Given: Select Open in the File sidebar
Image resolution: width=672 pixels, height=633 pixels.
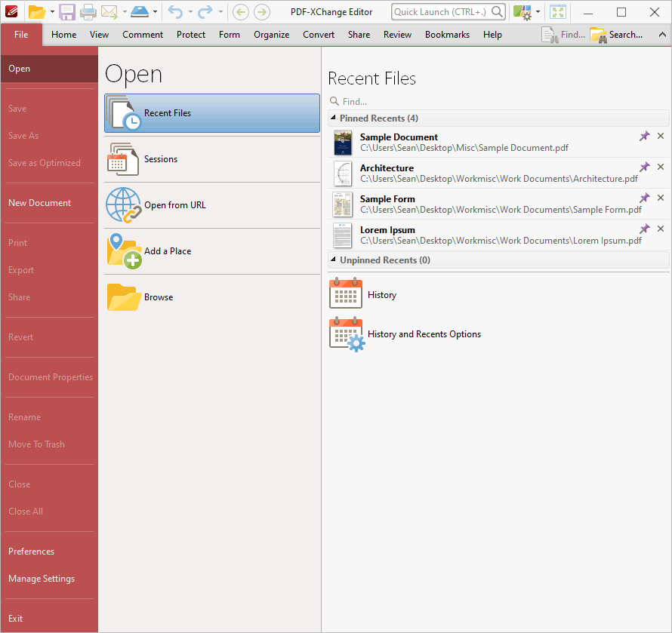Looking at the screenshot, I should pos(49,69).
